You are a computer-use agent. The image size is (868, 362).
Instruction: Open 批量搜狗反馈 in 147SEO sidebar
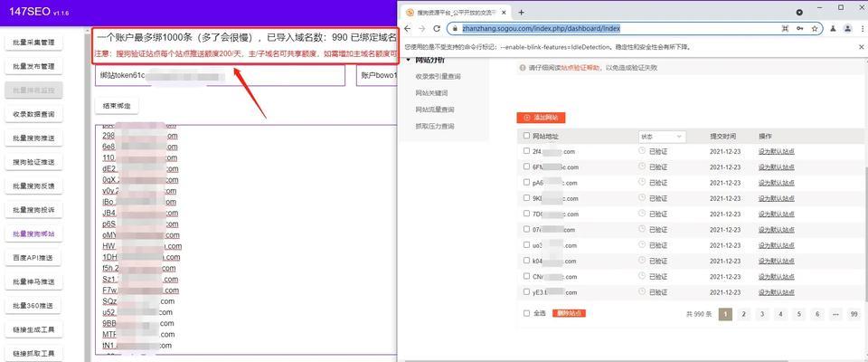coord(33,186)
